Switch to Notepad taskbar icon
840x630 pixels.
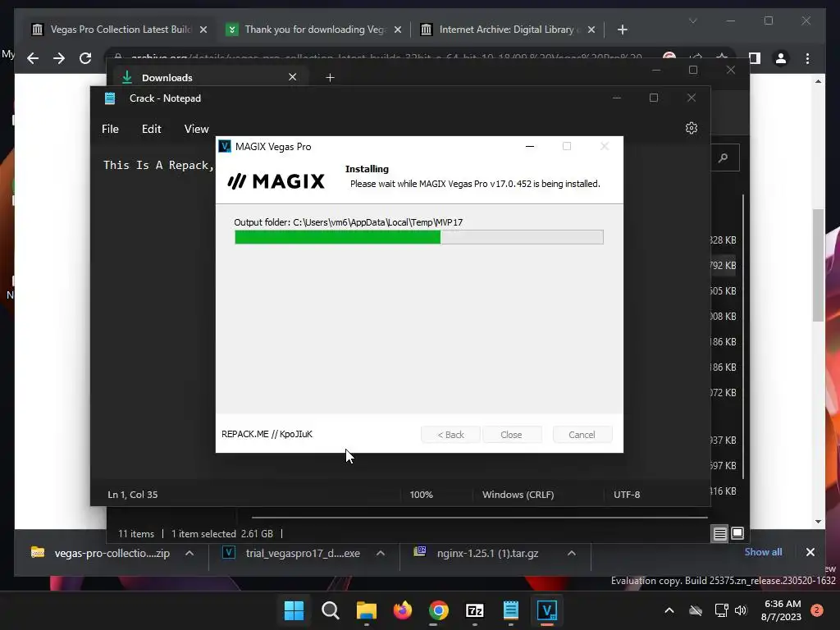point(511,610)
